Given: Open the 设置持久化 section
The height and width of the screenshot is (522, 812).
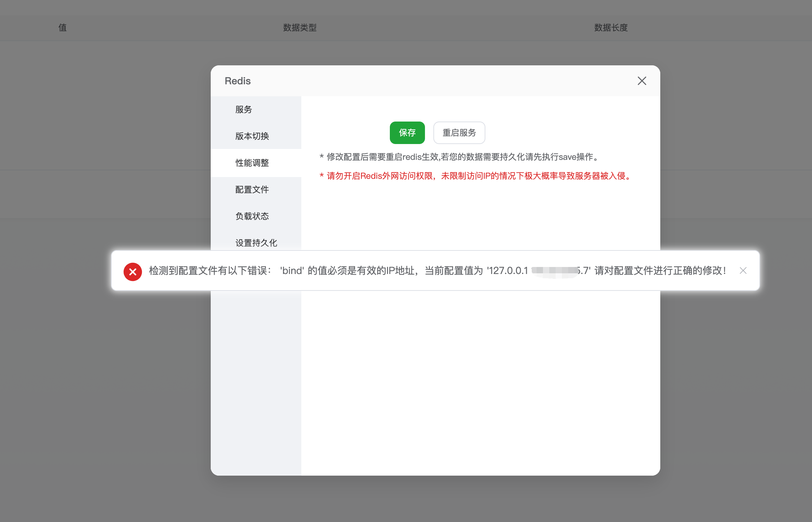Looking at the screenshot, I should tap(256, 243).
